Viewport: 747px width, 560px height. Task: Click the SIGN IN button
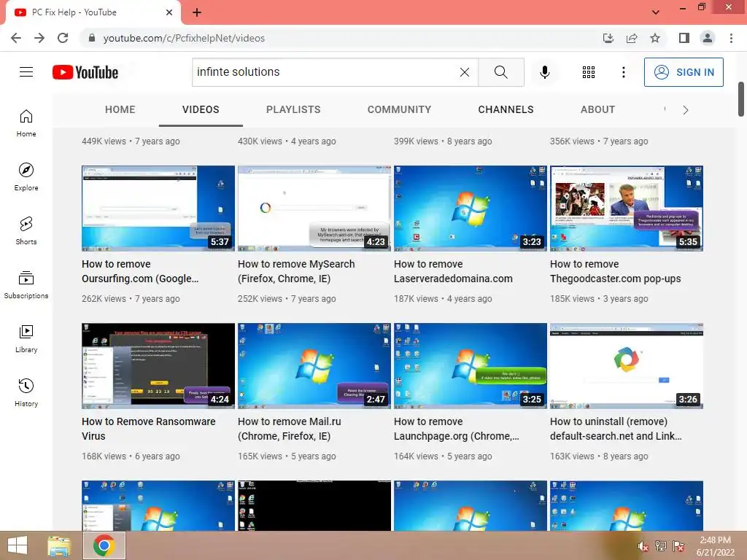click(x=684, y=72)
